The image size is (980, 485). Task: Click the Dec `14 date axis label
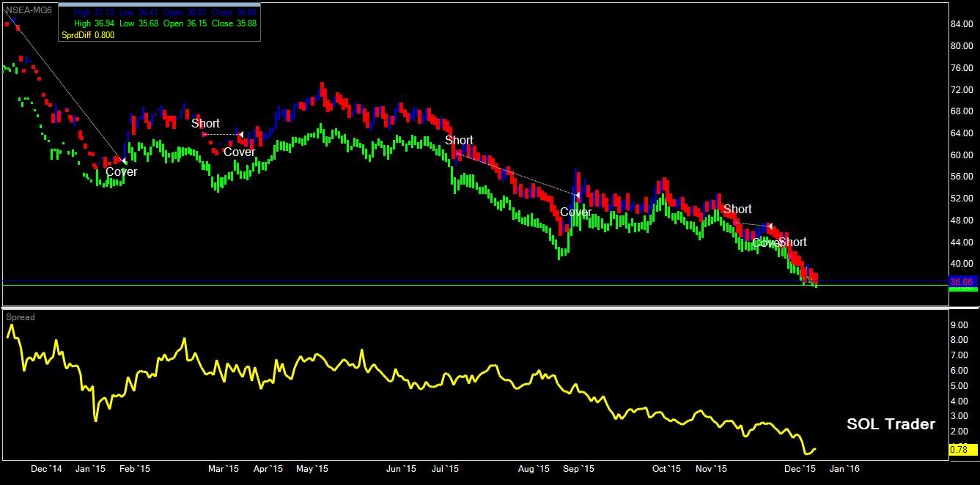tap(48, 468)
